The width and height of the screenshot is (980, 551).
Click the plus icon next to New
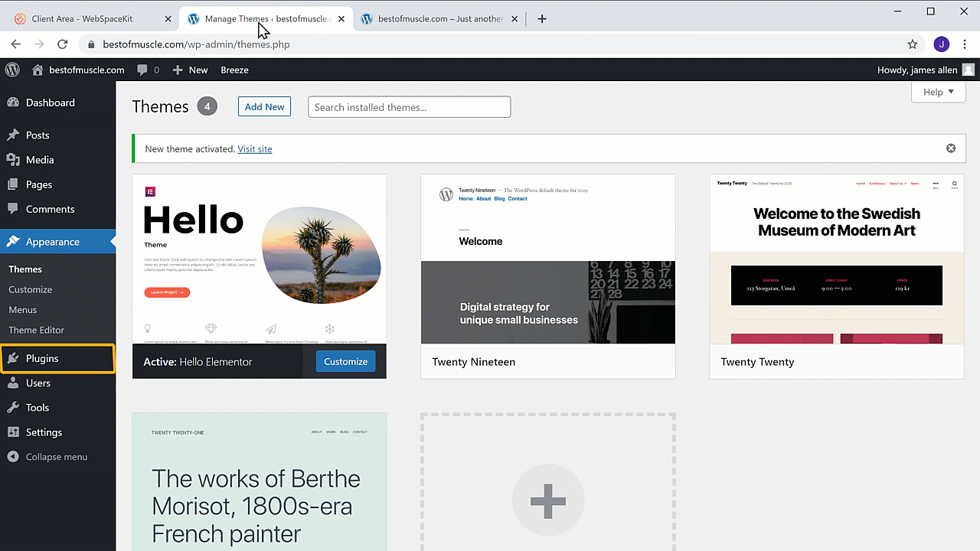(x=178, y=70)
